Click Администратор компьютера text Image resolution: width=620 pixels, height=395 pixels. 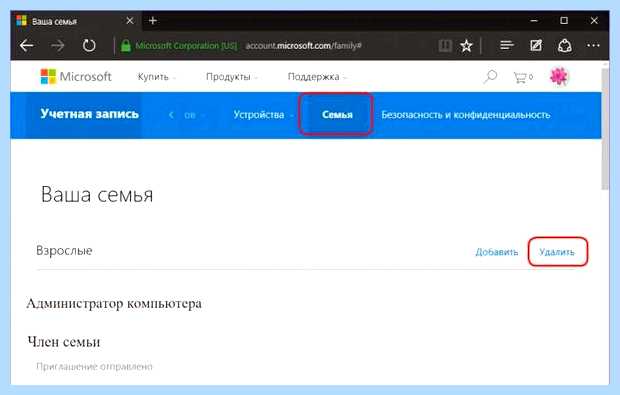(114, 304)
